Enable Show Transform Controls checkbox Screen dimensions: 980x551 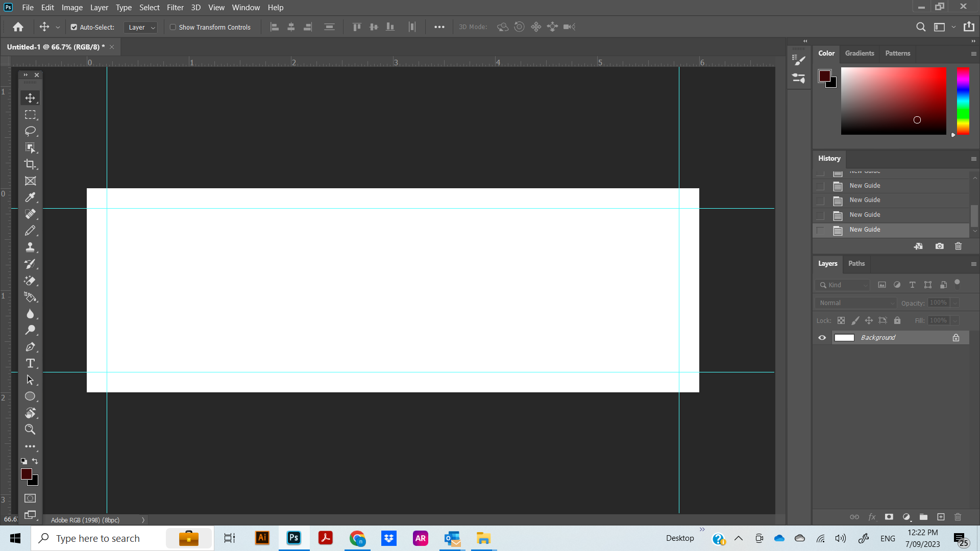pos(173,27)
